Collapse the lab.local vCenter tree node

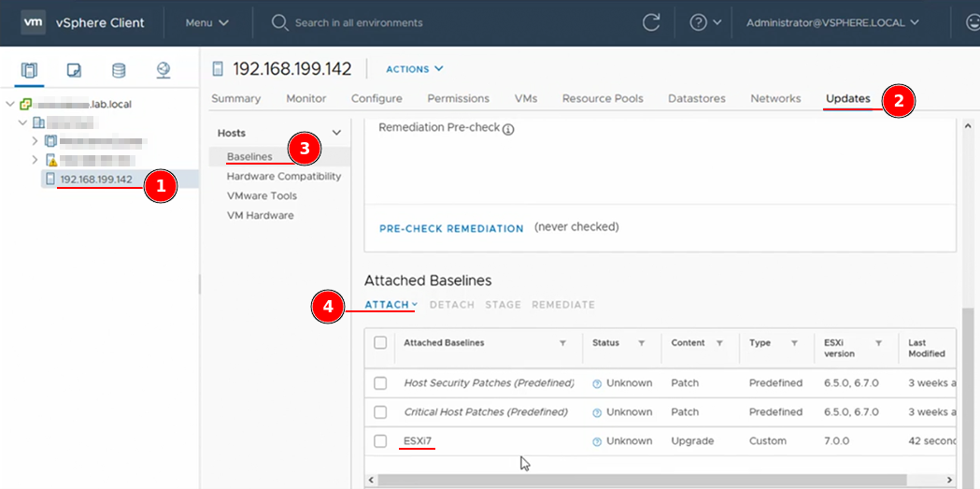(9, 104)
